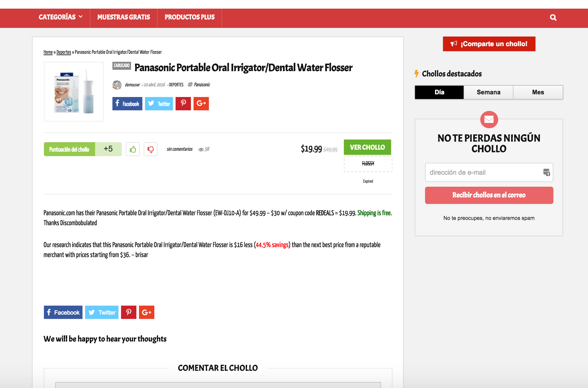
Task: Go to the Home breadcrumb link
Action: [48, 52]
